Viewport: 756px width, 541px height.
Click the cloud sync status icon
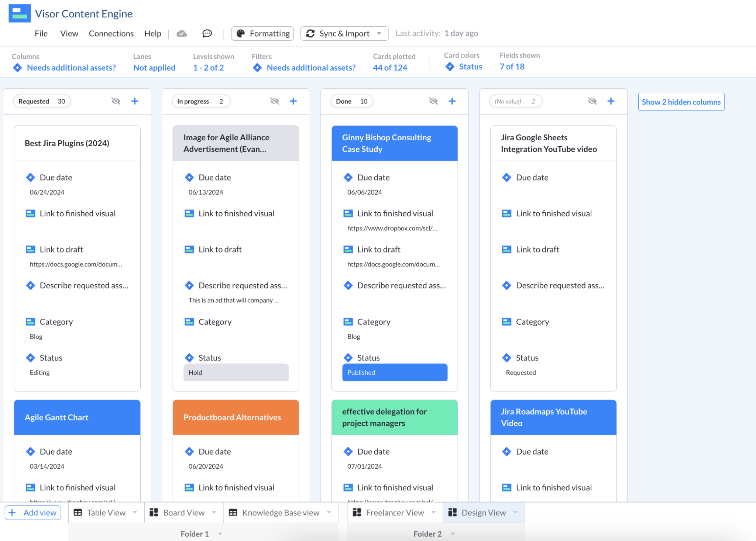coord(182,33)
